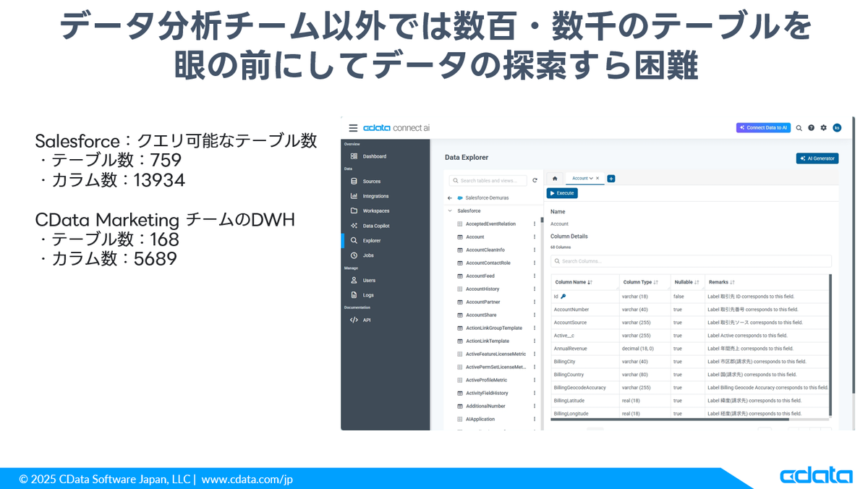The image size is (868, 489).
Task: Open the hamburger navigation menu
Action: [x=353, y=128]
